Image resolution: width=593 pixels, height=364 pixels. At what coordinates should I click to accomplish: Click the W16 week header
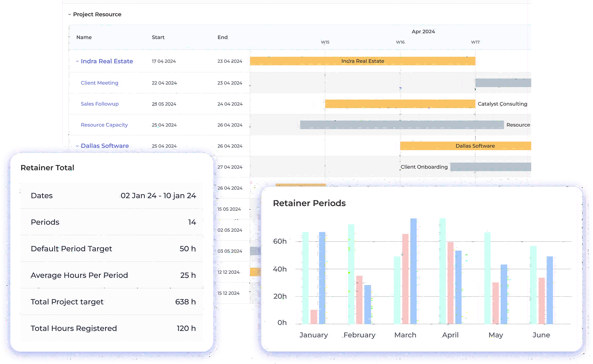(x=400, y=42)
